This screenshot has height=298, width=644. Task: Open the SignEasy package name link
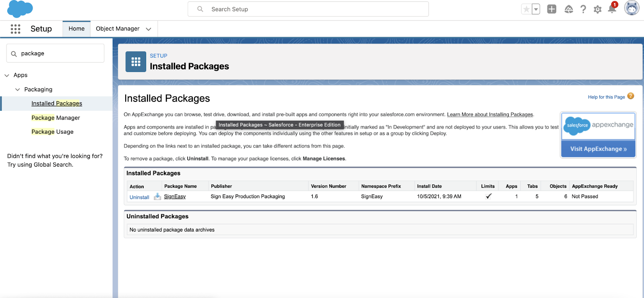coord(175,197)
